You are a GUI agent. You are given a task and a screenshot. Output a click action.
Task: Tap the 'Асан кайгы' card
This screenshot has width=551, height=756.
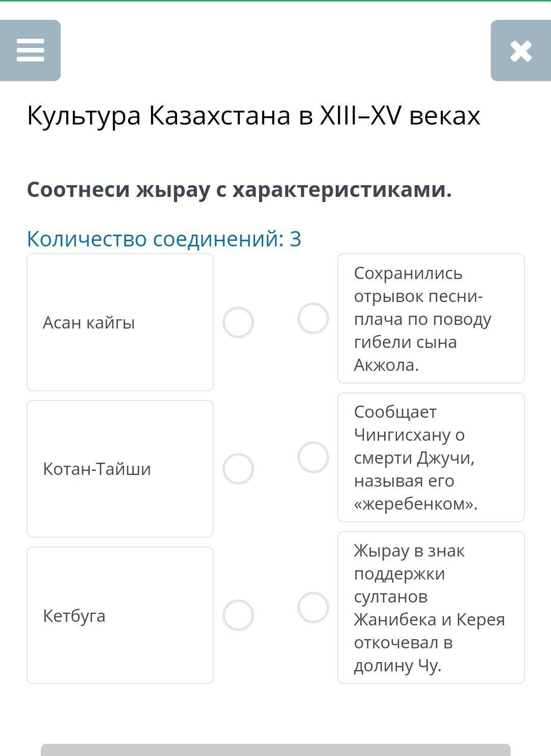120,322
